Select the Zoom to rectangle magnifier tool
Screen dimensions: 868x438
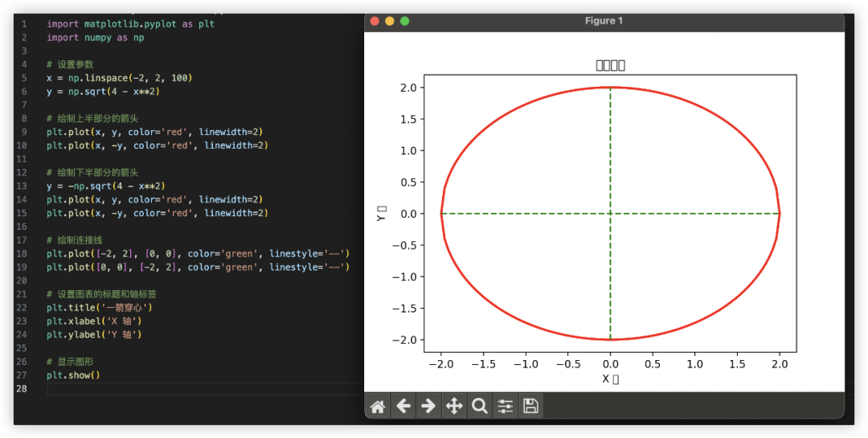[x=479, y=407]
